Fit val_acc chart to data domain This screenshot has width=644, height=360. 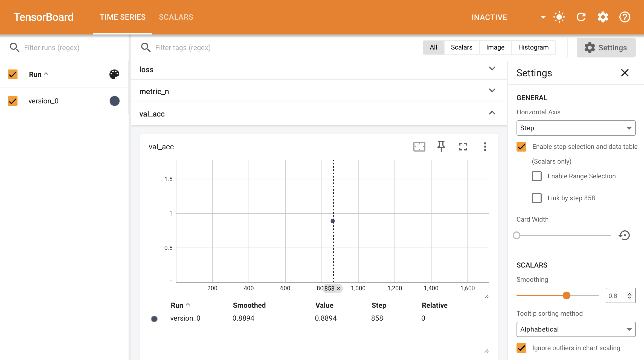419,147
